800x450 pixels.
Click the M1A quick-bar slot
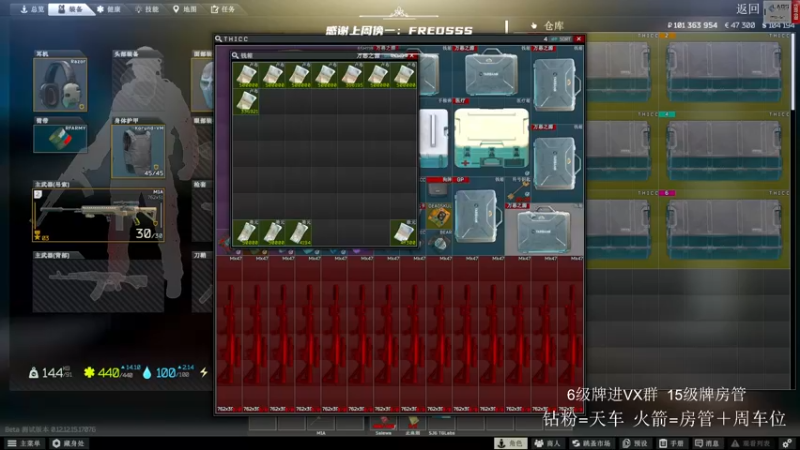point(320,423)
